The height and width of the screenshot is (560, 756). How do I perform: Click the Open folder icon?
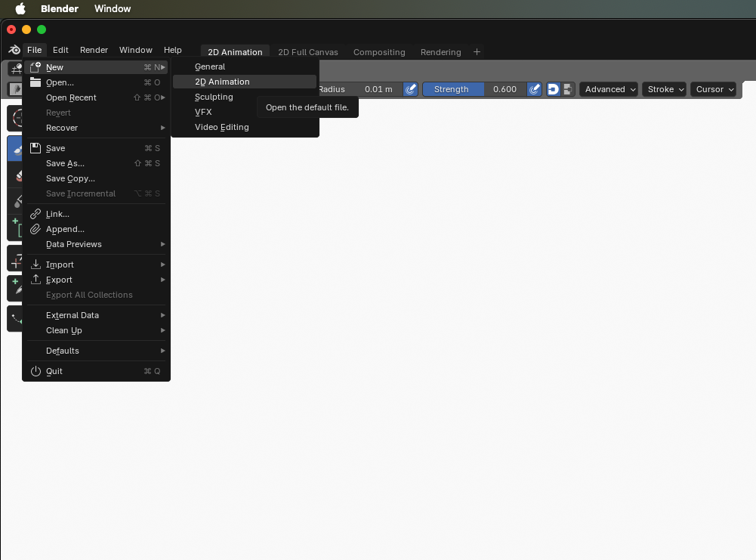click(35, 82)
